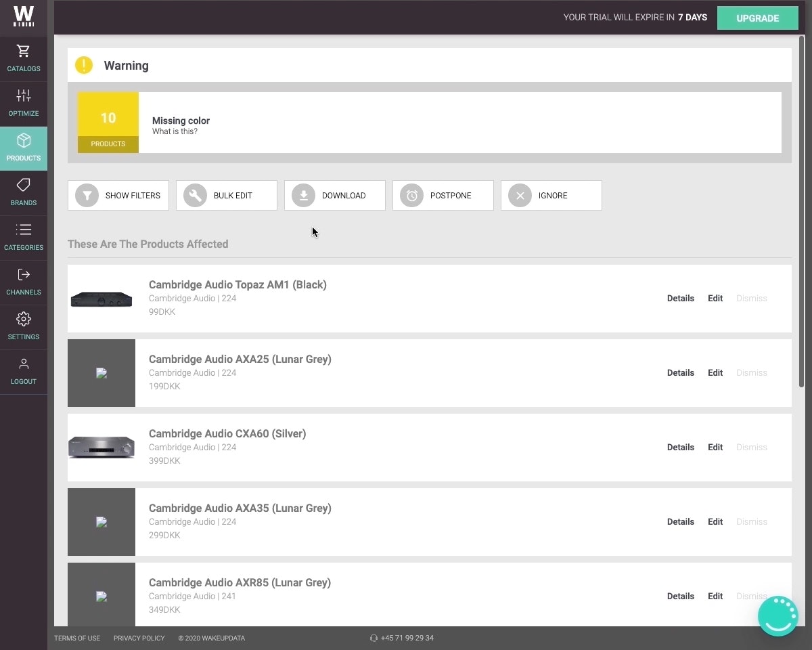The width and height of the screenshot is (812, 650).
Task: Click the page vertical scrollbar
Action: [802, 211]
